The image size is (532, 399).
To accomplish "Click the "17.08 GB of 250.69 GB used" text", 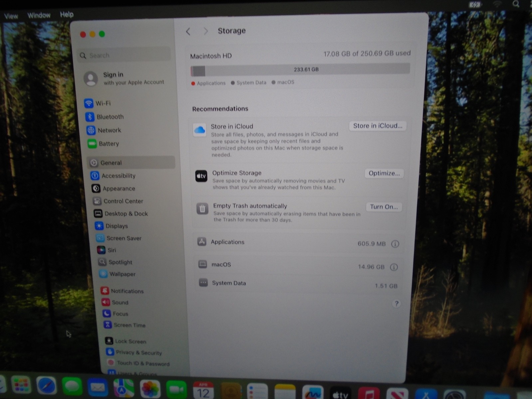I will tap(367, 53).
